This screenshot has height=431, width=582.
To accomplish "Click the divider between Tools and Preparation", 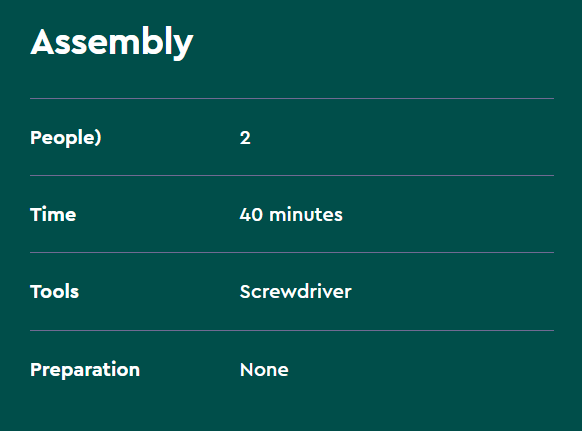I will click(292, 330).
